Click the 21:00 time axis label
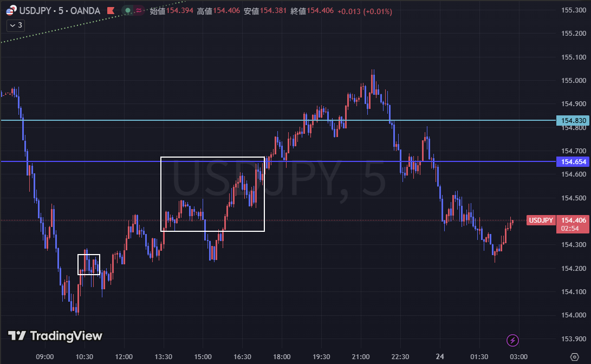 [361, 356]
